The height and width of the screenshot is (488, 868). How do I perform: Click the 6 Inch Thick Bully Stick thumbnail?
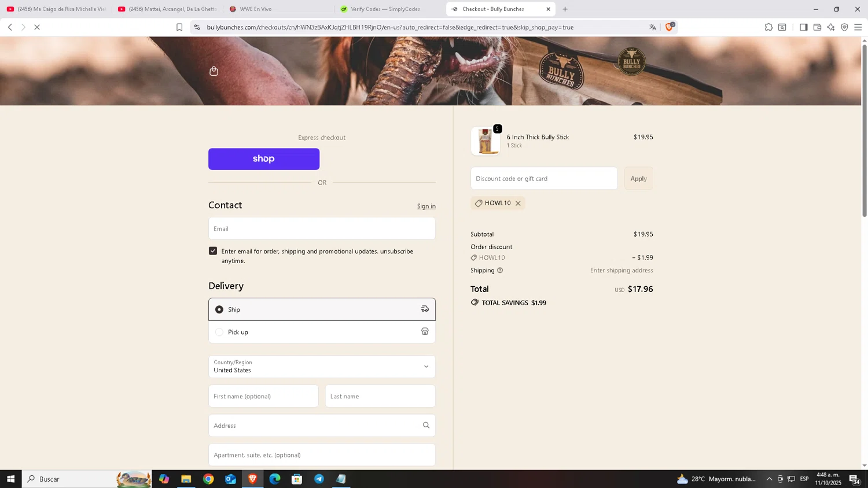pyautogui.click(x=486, y=141)
